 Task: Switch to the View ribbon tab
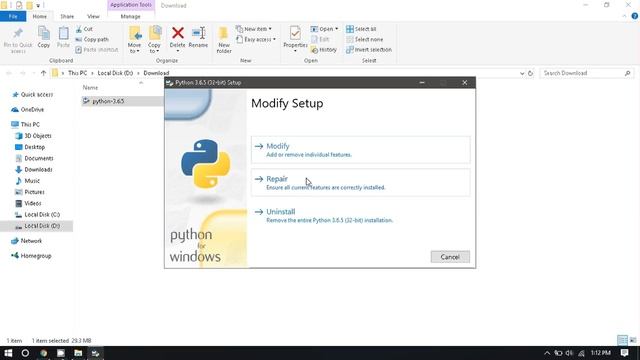point(93,16)
